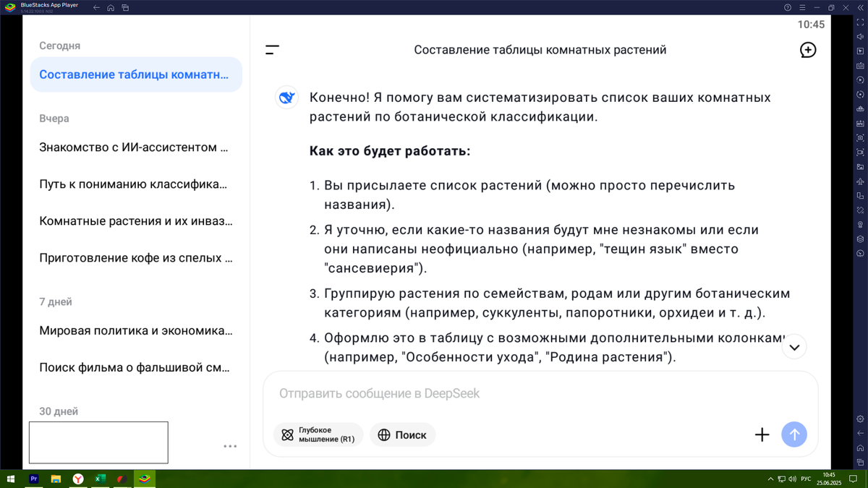This screenshot has width=868, height=488.
Task: Open chat Комнатные растения и их инваз…
Action: click(x=136, y=221)
